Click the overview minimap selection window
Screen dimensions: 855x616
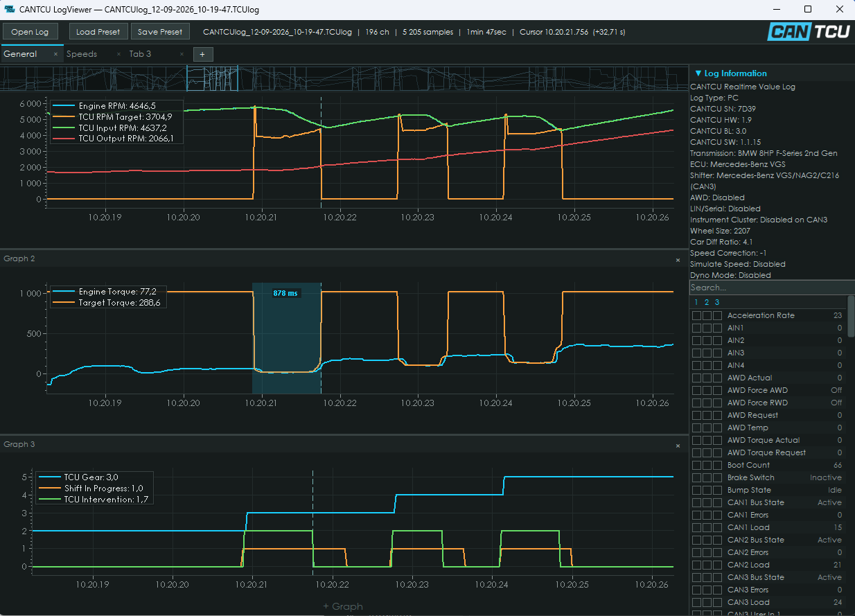(x=212, y=78)
